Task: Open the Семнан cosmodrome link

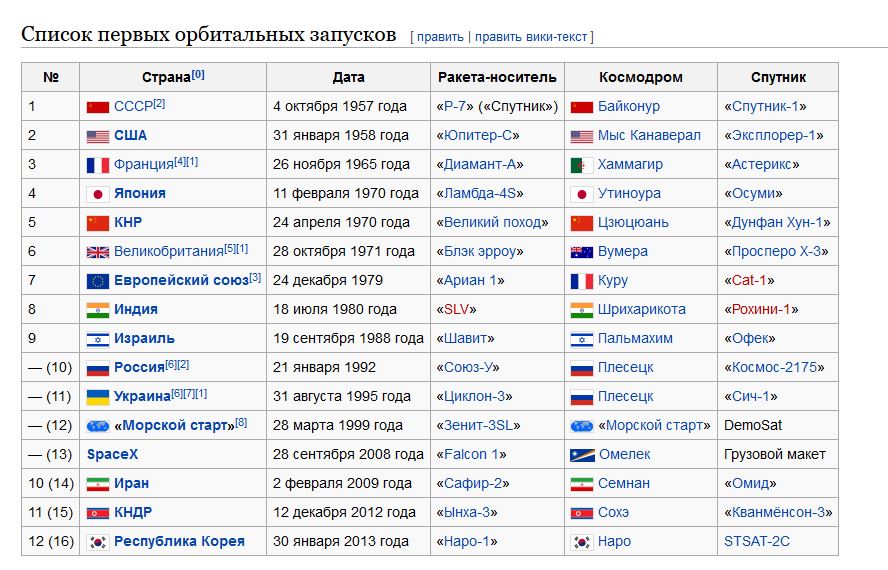Action: point(624,483)
